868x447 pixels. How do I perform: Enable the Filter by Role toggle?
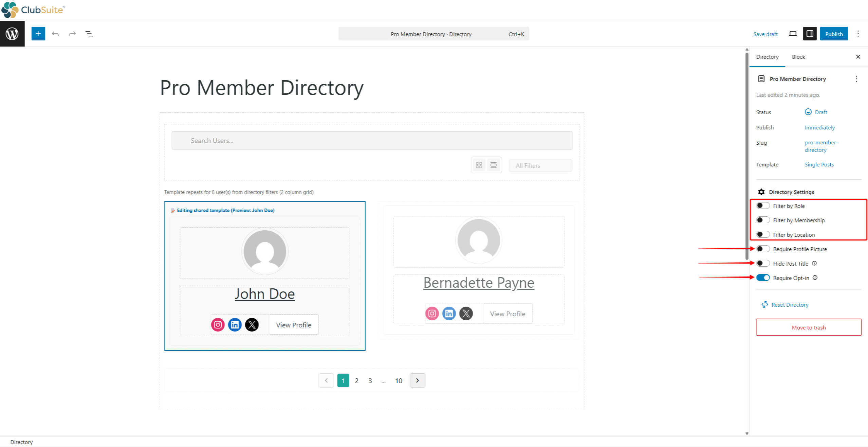(763, 205)
